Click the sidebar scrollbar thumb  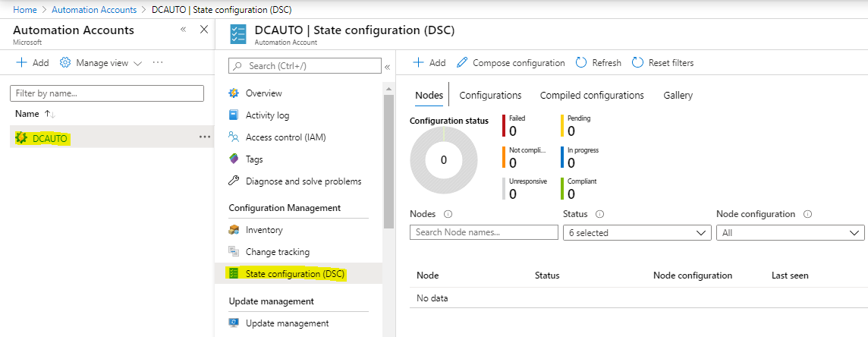388,162
